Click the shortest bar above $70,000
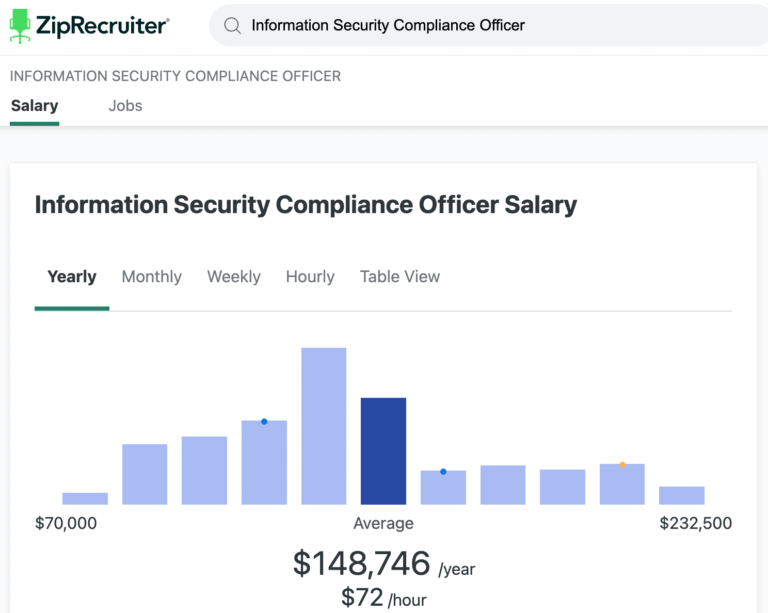Viewport: 768px width, 613px height. [85, 498]
